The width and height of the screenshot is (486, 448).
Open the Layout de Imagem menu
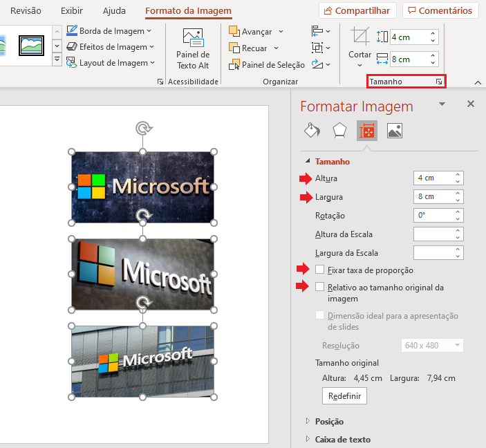[111, 63]
